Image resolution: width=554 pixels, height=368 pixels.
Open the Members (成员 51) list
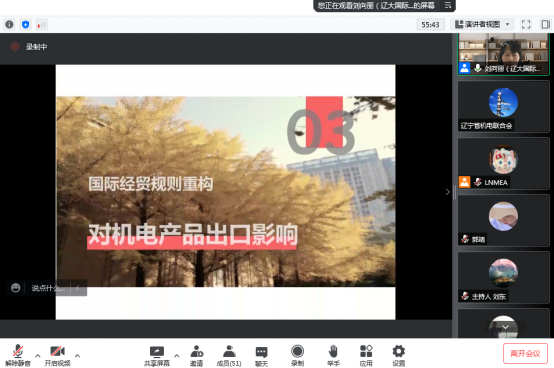tap(229, 356)
